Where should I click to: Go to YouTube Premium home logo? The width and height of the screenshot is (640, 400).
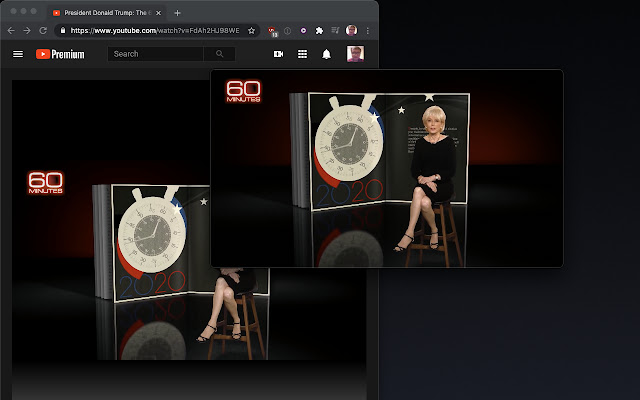(x=60, y=54)
